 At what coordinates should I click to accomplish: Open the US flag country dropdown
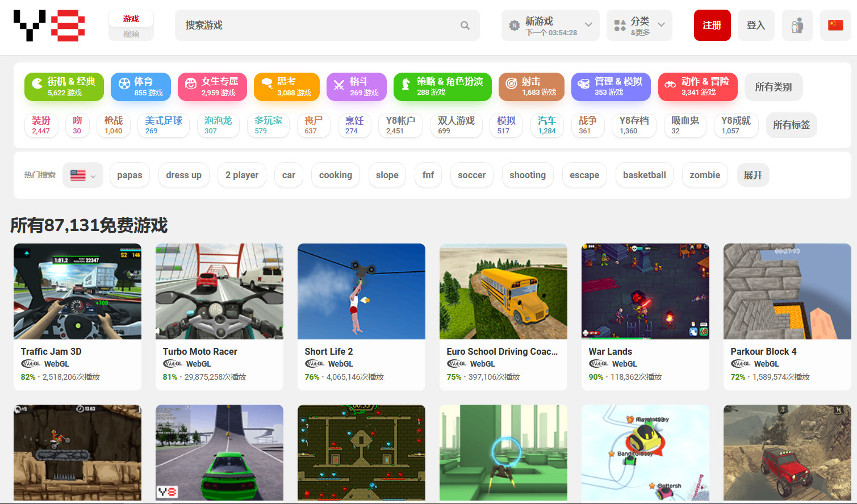pos(83,175)
